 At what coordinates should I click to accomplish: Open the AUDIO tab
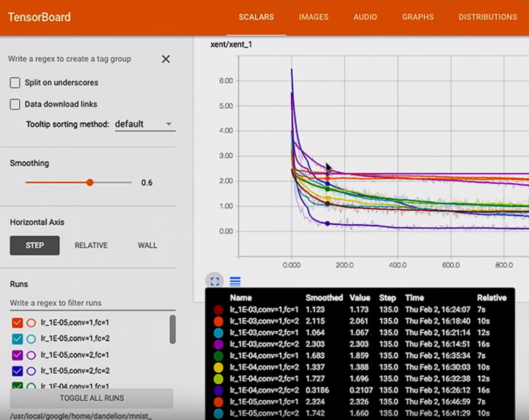coord(365,17)
